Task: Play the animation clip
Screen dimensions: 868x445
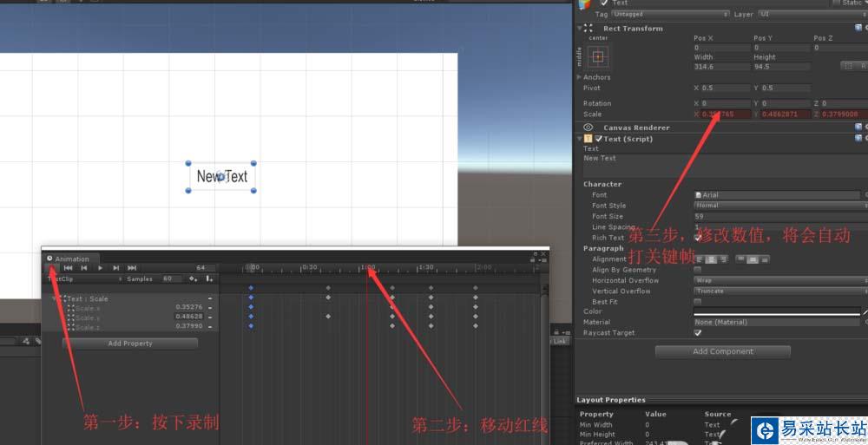Action: [x=100, y=268]
